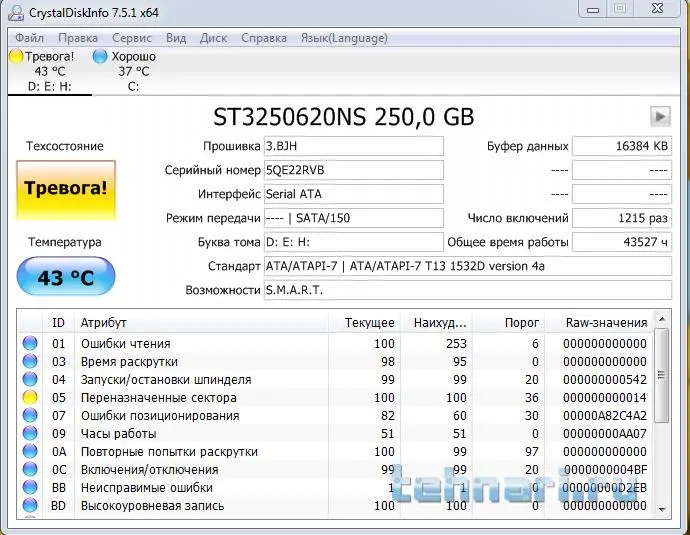Click the Прошивка field 3.BJH
Screen dimensions: 690x535
(353, 146)
